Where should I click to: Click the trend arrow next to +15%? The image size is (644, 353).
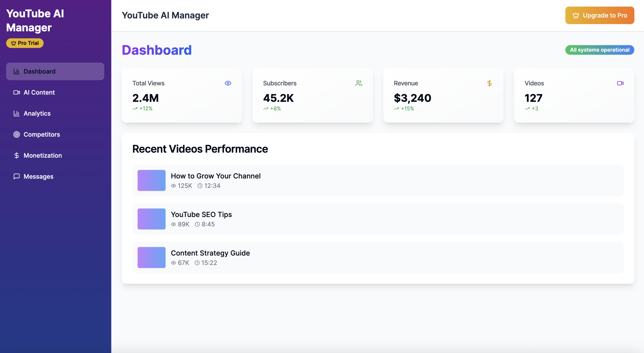[396, 109]
